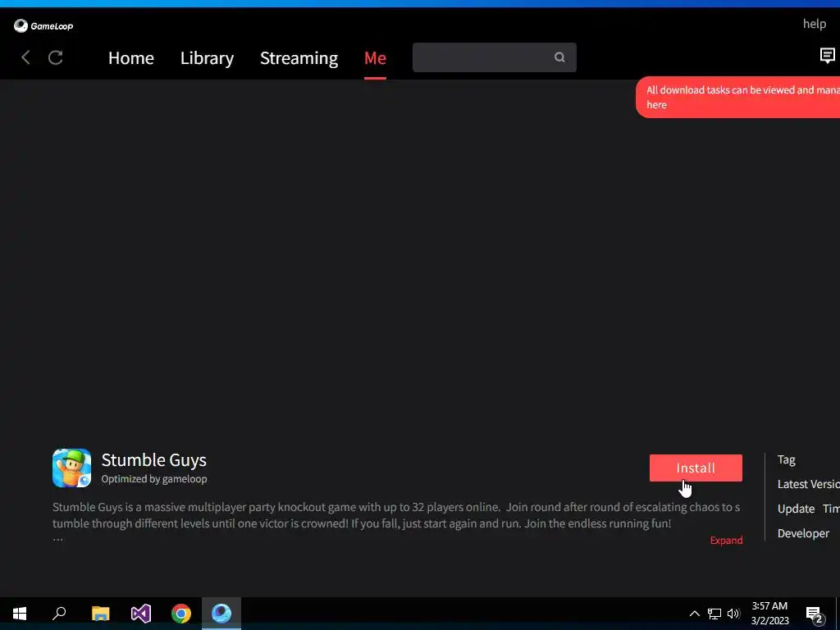This screenshot has height=630, width=840.
Task: Open the help link
Action: [x=815, y=24]
